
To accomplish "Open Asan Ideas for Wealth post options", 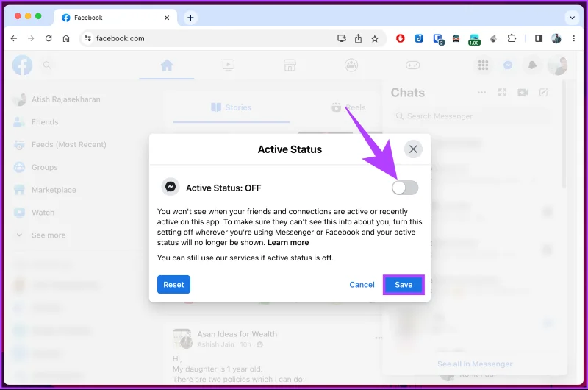I will (379, 338).
